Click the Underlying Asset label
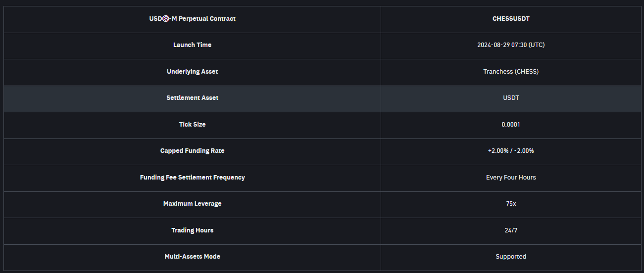This screenshot has width=644, height=273. (x=192, y=72)
